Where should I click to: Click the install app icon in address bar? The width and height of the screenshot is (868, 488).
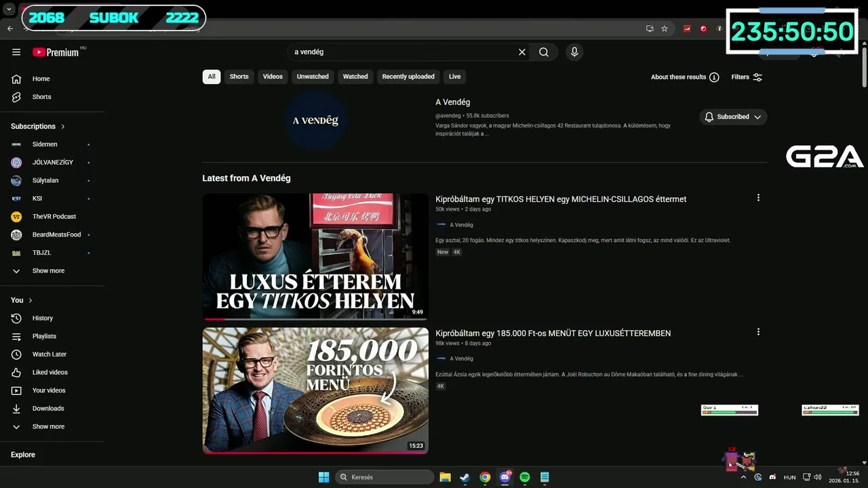[x=650, y=28]
